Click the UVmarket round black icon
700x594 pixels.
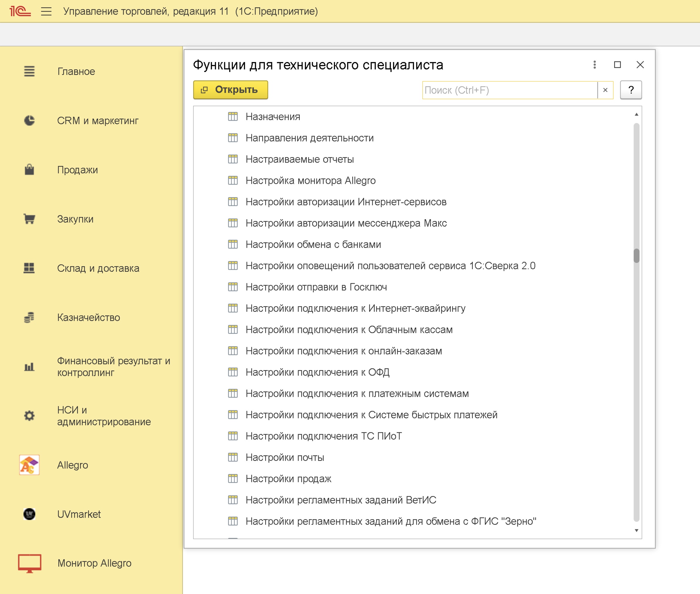click(29, 514)
